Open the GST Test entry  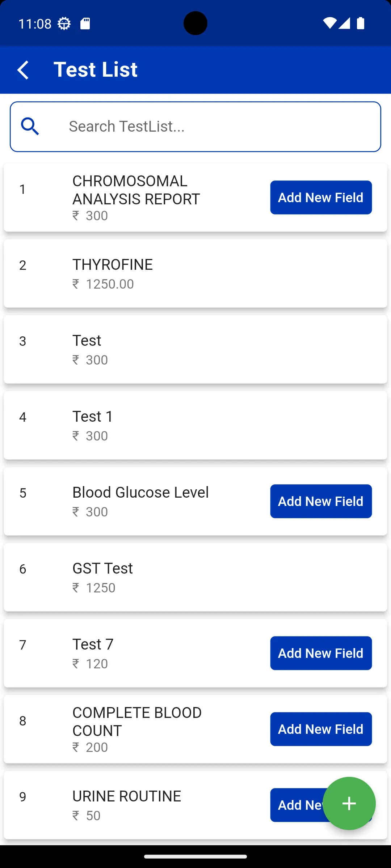[x=195, y=577]
